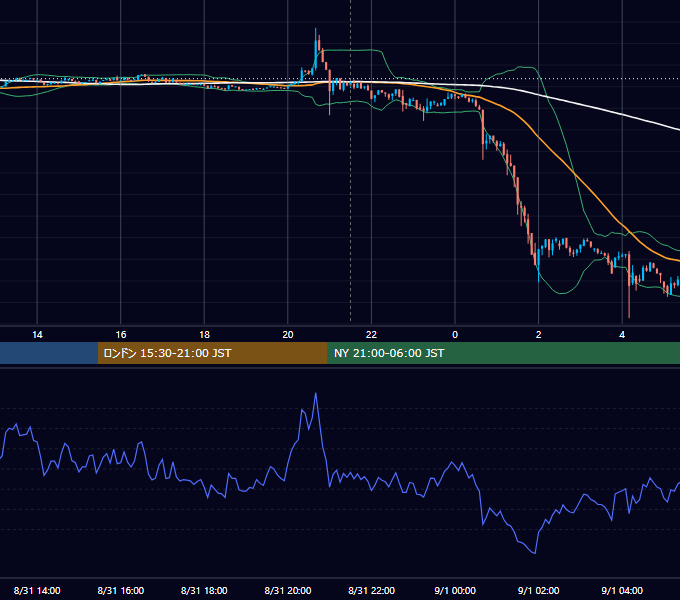Click the long lower wick candle after 4:00
This screenshot has width=680, height=600.
629,284
